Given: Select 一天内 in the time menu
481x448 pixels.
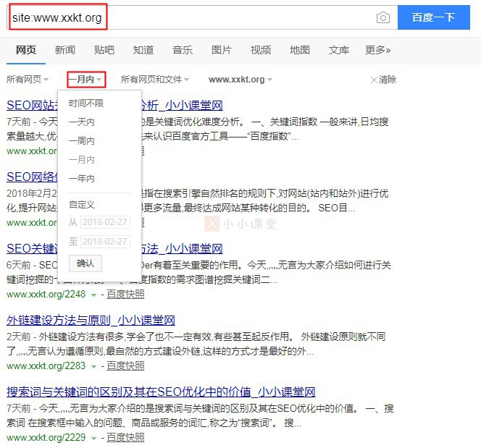Looking at the screenshot, I should (x=82, y=122).
